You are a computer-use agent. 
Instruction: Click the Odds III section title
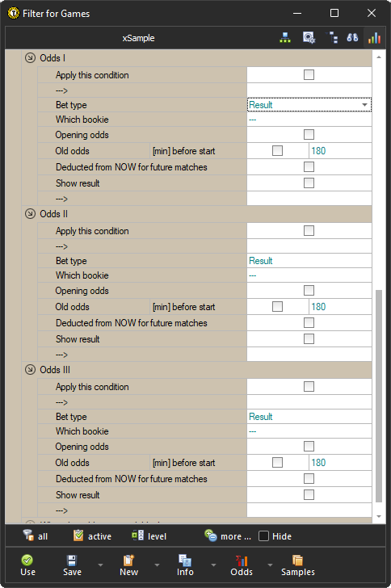point(55,370)
